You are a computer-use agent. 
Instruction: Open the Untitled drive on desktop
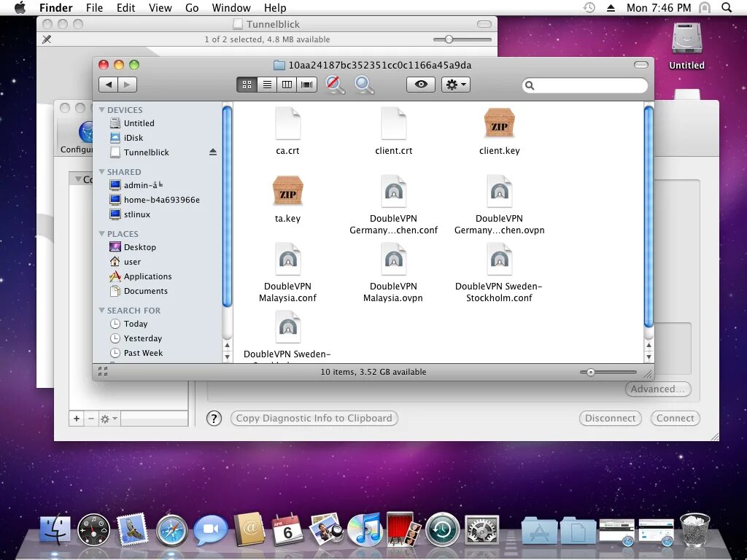(x=686, y=39)
